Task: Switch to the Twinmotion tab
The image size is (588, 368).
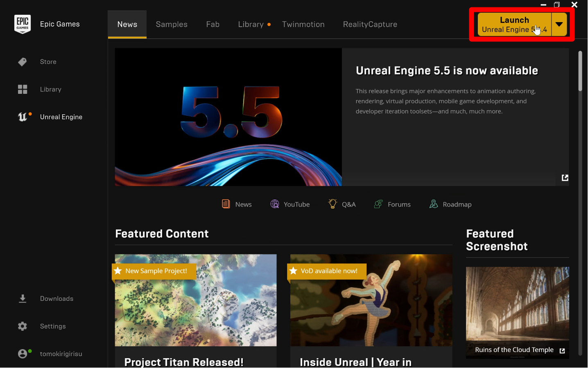Action: tap(303, 25)
